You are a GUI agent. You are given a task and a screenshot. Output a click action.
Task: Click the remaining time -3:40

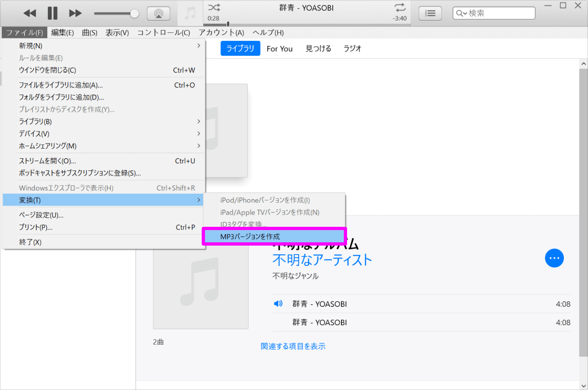400,18
